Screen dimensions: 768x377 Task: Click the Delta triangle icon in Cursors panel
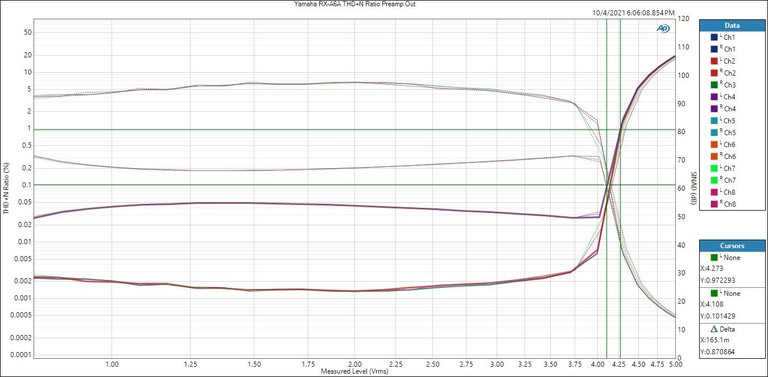(713, 329)
